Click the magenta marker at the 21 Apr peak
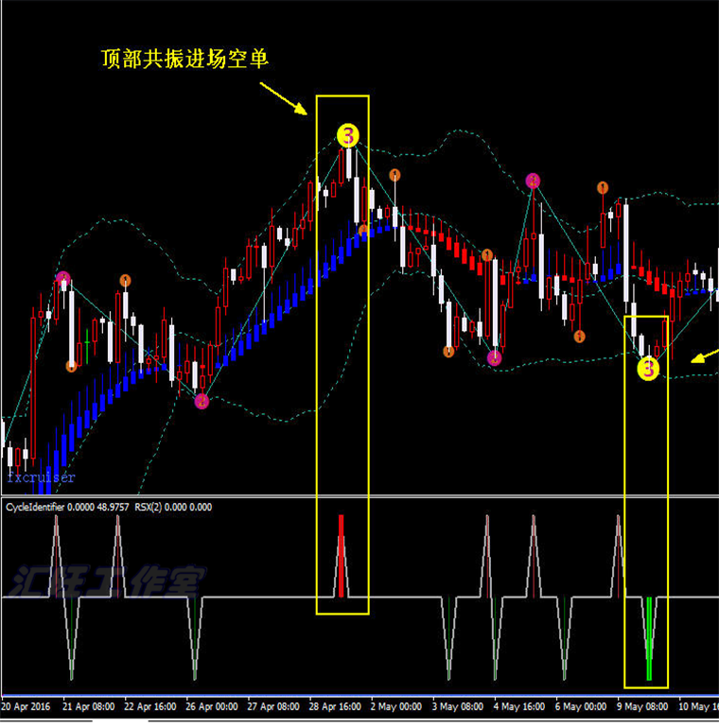Viewport: 719px width, 728px height. coord(63,279)
